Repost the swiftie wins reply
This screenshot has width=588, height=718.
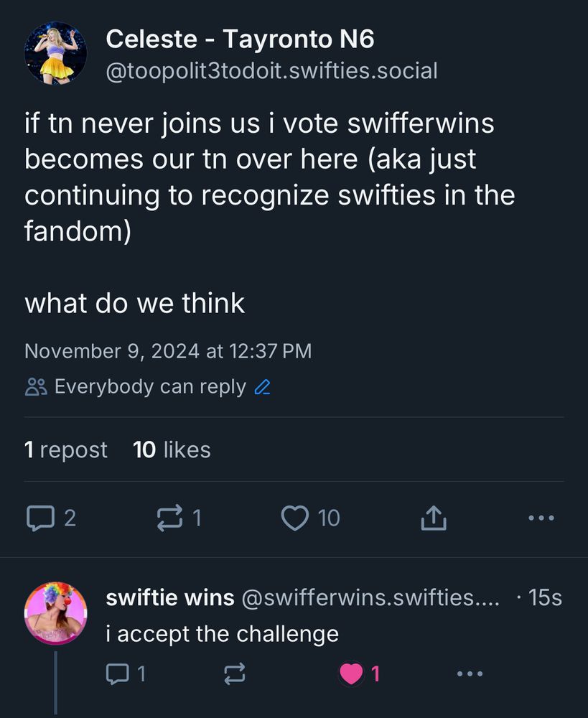(235, 673)
